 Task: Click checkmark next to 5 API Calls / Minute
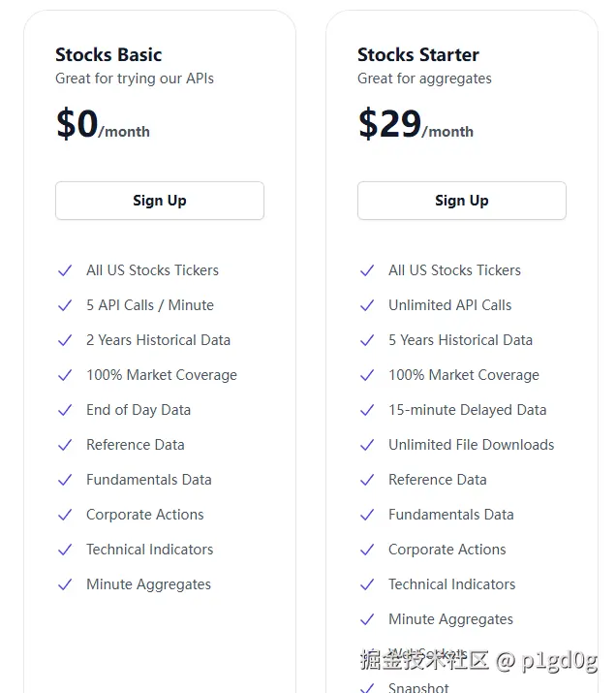click(65, 305)
